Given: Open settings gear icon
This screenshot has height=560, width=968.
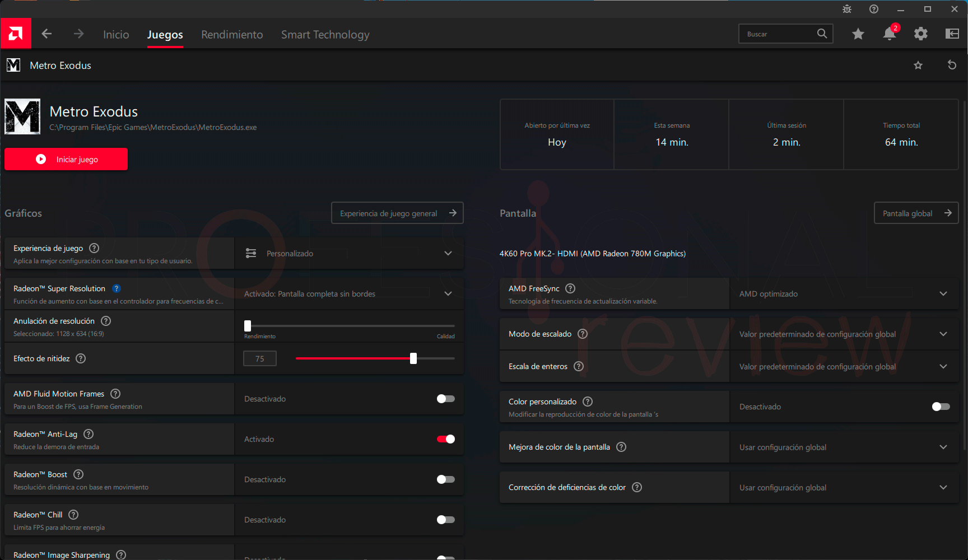Looking at the screenshot, I should [921, 34].
